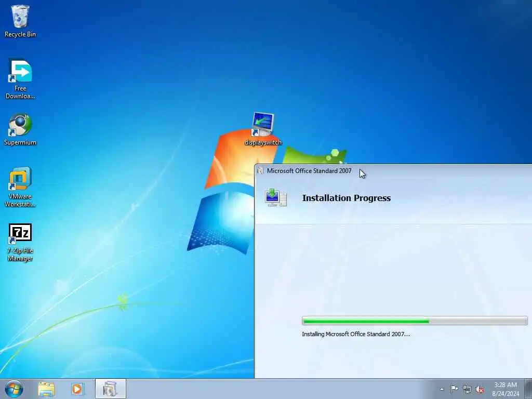Select the 7-Zip File Manager shortcut
The height and width of the screenshot is (399, 532).
[x=20, y=242]
